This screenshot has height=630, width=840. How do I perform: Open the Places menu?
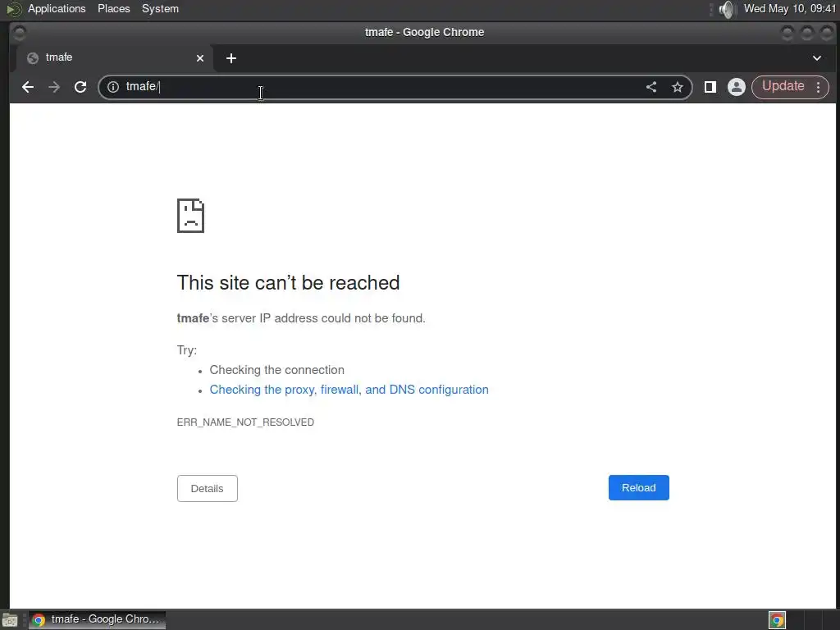click(113, 8)
